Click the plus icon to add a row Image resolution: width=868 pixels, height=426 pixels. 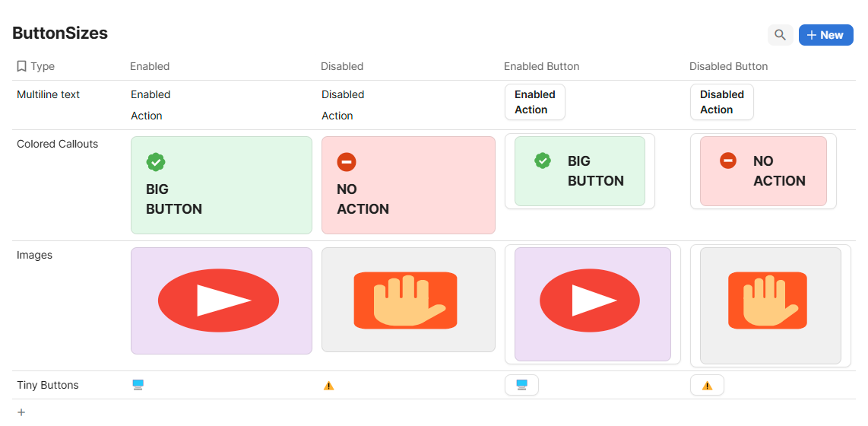point(21,412)
